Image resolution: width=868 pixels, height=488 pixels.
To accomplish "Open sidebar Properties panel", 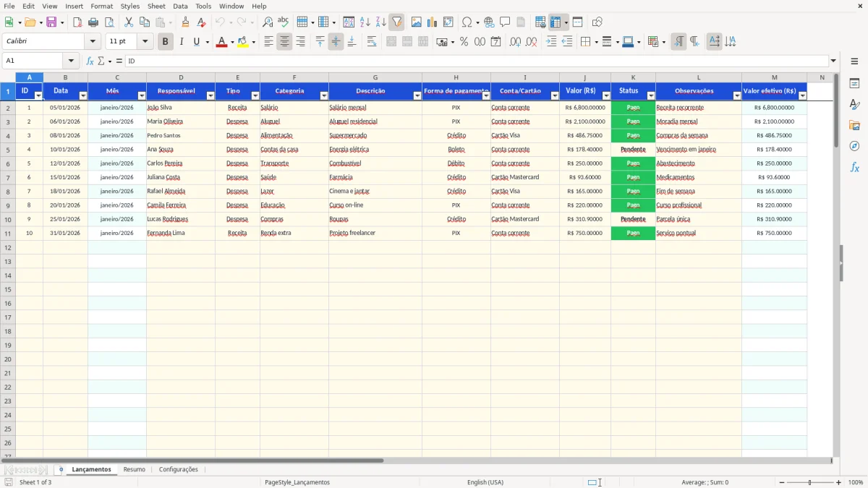I will 854,84.
